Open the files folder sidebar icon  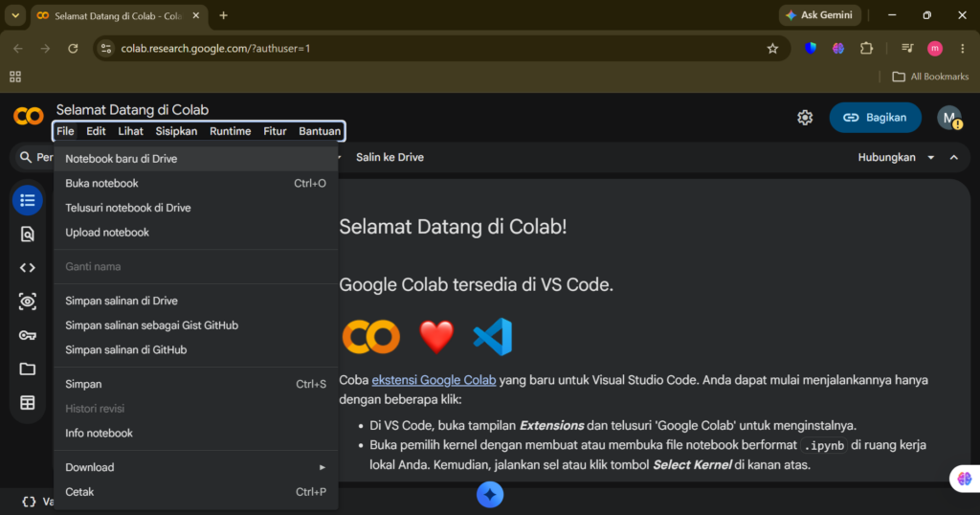tap(28, 369)
